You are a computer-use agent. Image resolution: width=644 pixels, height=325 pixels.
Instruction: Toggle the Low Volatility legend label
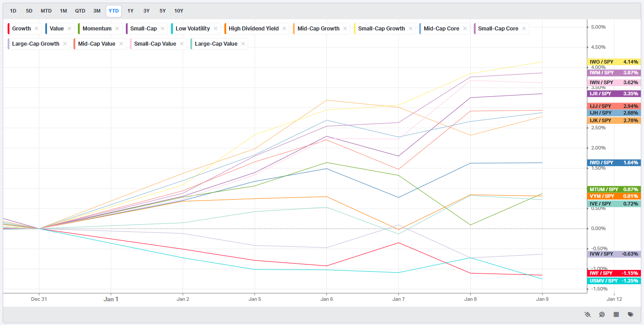pyautogui.click(x=193, y=29)
